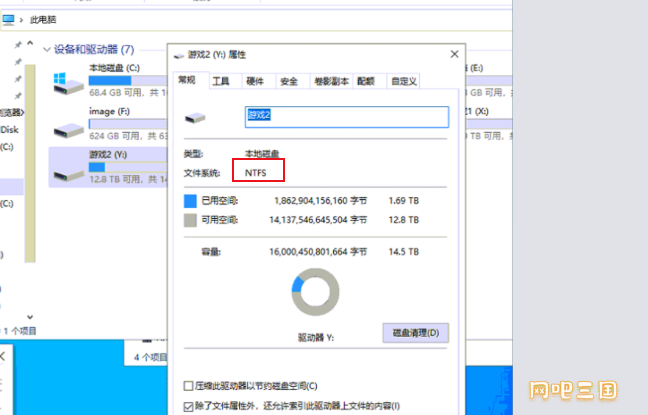Click the navigation pane up arrow

pyautogui.click(x=30, y=43)
